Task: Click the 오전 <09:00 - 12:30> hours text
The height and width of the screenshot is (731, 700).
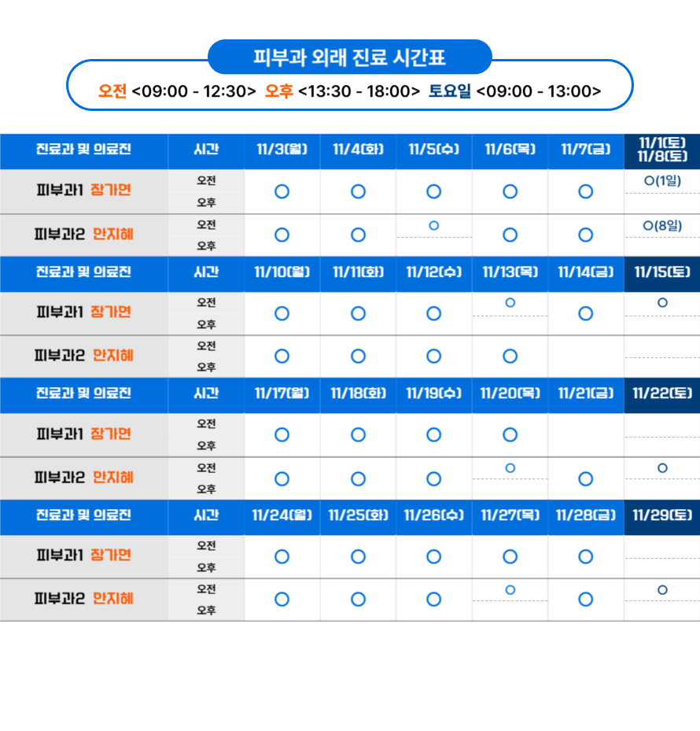Action: [177, 91]
